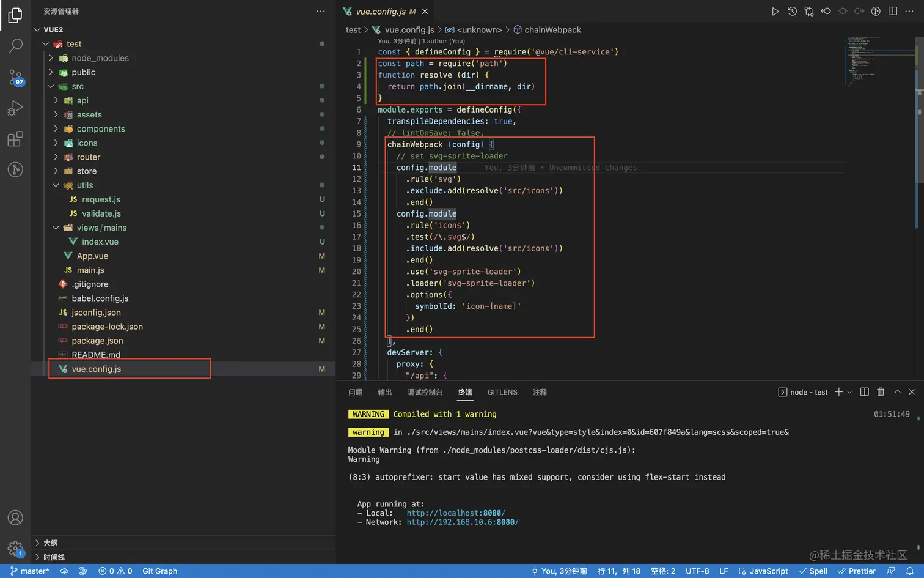The width and height of the screenshot is (924, 578).
Task: Click the cloud publish icon in the status bar
Action: click(64, 571)
